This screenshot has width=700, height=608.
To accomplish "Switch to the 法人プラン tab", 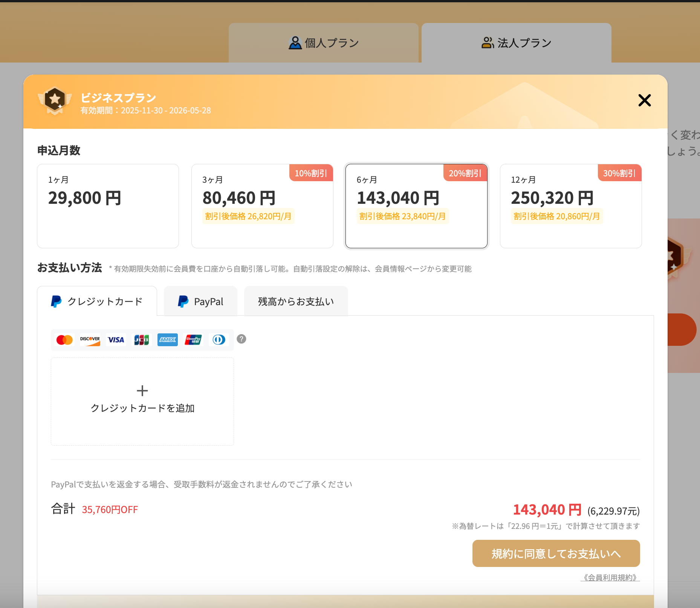I will 516,43.
